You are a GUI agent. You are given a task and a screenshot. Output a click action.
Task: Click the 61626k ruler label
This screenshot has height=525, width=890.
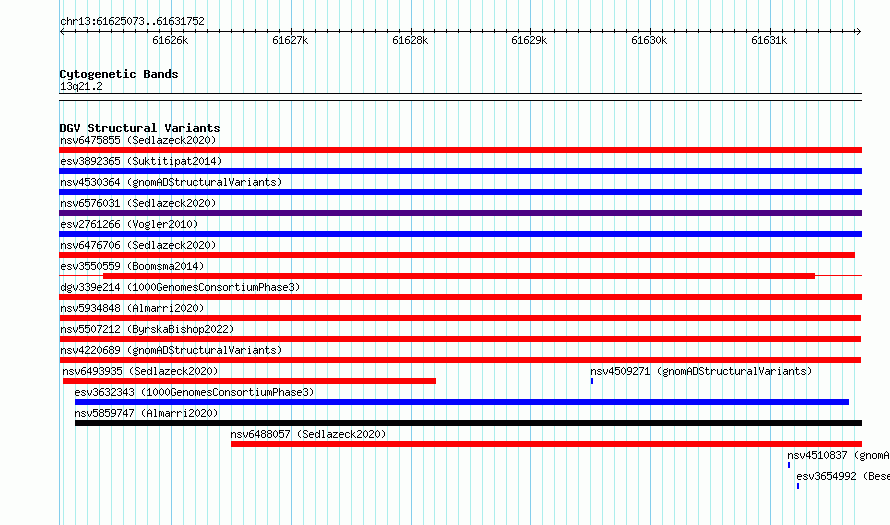point(170,40)
